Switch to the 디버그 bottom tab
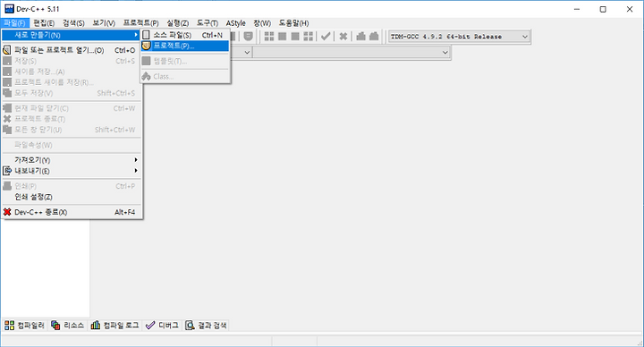The height and width of the screenshot is (347, 644). coord(163,326)
